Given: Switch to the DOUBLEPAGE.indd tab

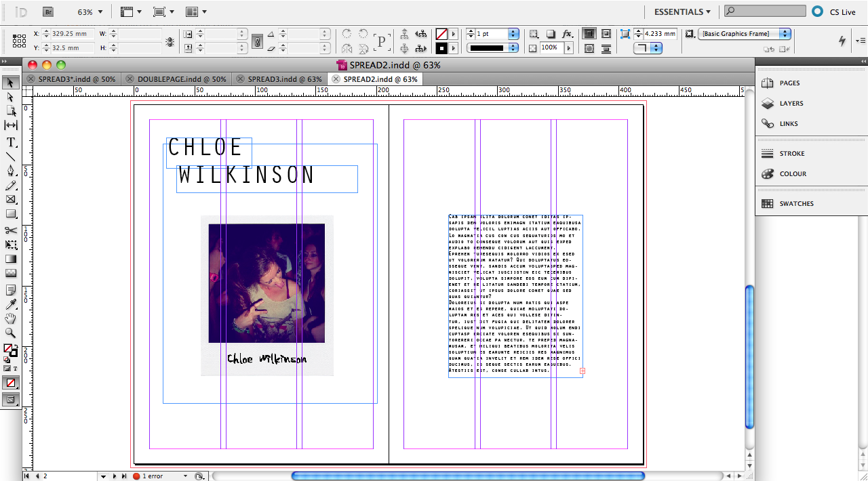Looking at the screenshot, I should pos(180,79).
